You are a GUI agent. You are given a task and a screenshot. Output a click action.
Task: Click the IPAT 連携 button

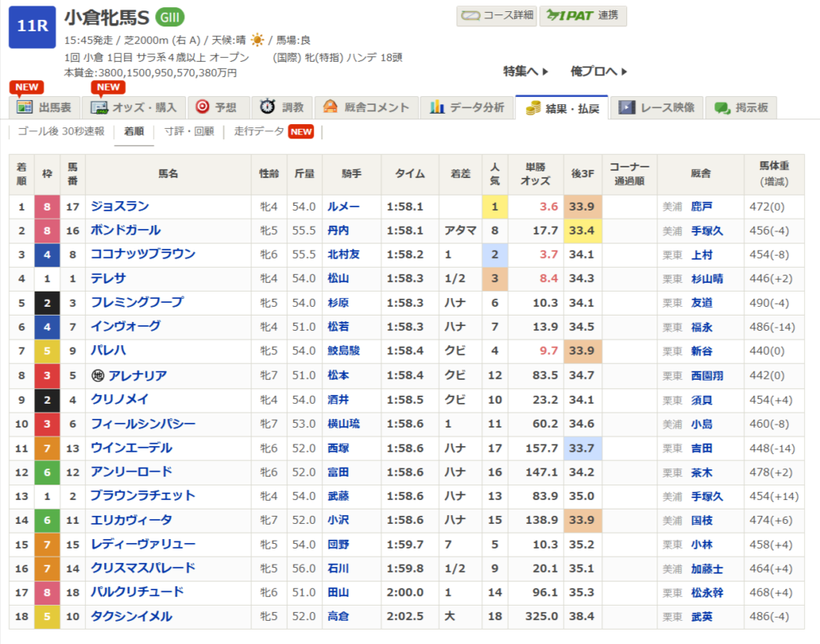[x=583, y=16]
